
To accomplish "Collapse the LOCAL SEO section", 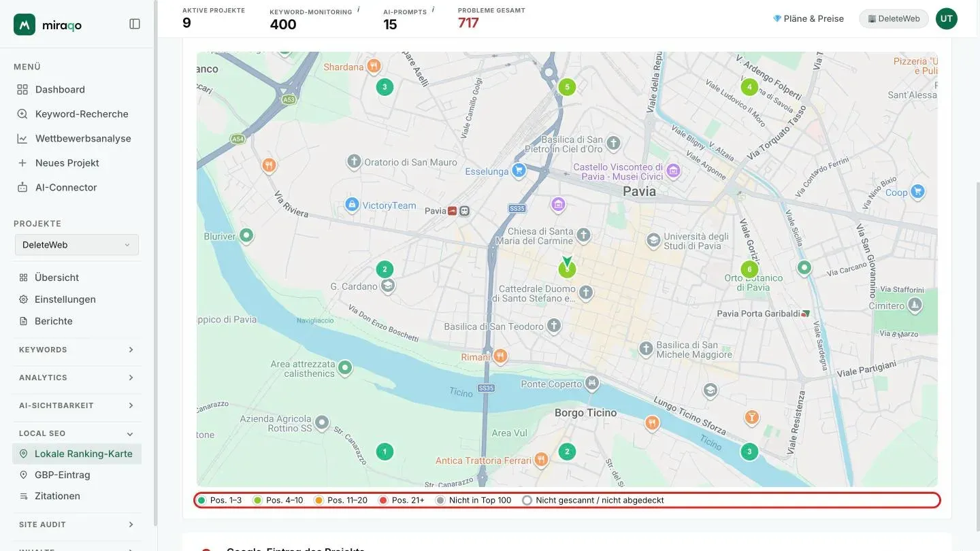I will coord(77,433).
